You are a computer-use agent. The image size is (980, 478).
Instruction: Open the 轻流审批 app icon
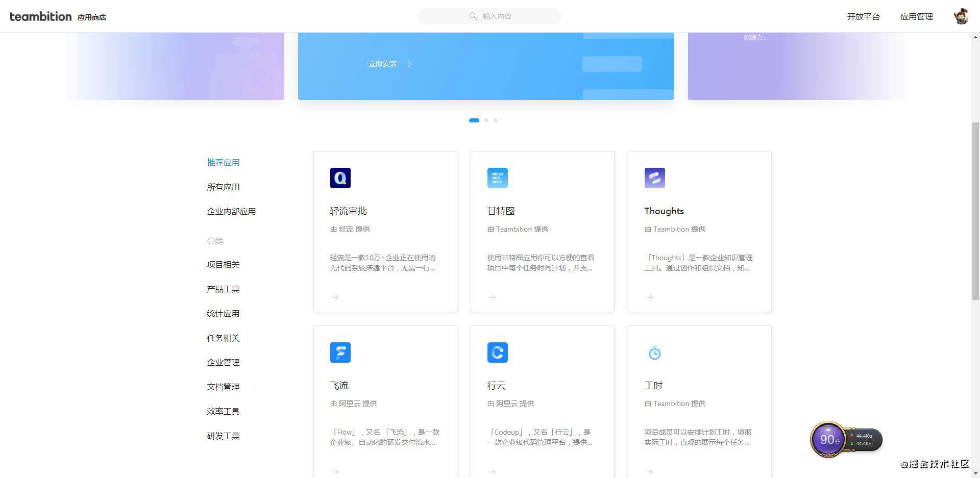click(x=340, y=178)
